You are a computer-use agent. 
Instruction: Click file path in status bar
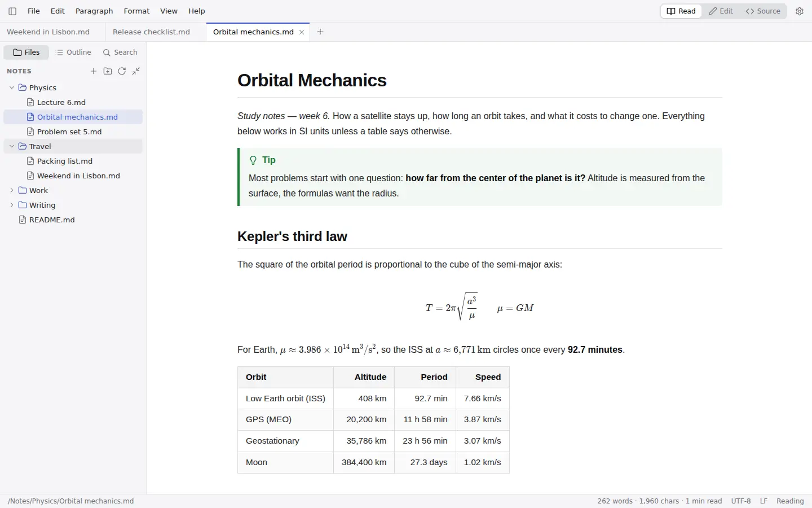(71, 501)
